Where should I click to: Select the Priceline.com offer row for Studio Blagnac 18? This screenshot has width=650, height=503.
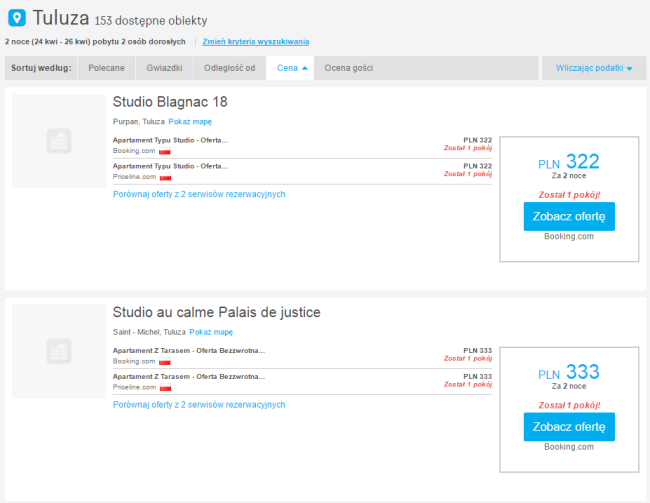pyautogui.click(x=302, y=171)
